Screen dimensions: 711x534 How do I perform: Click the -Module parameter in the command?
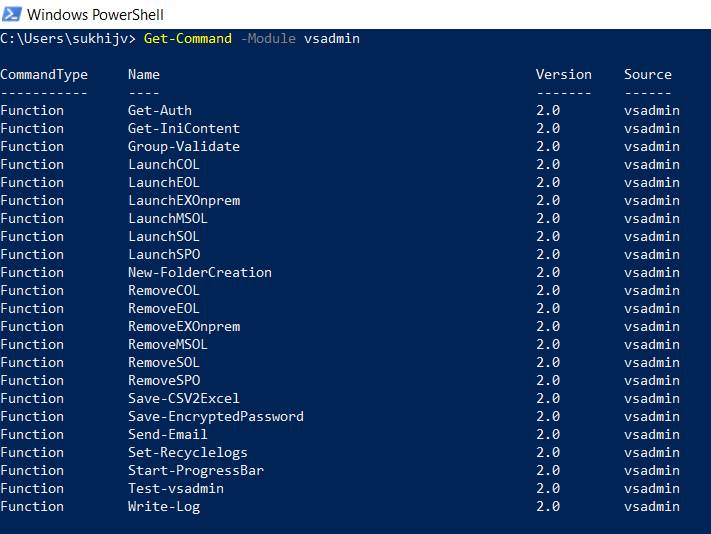point(268,38)
